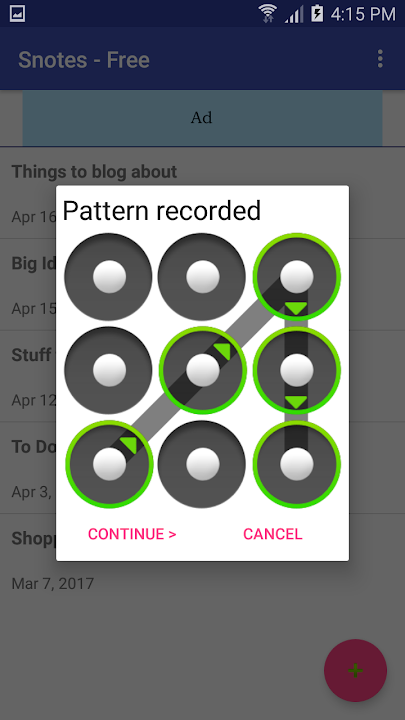
Task: Tap the bottom-right highlighted pattern dot
Action: (297, 464)
